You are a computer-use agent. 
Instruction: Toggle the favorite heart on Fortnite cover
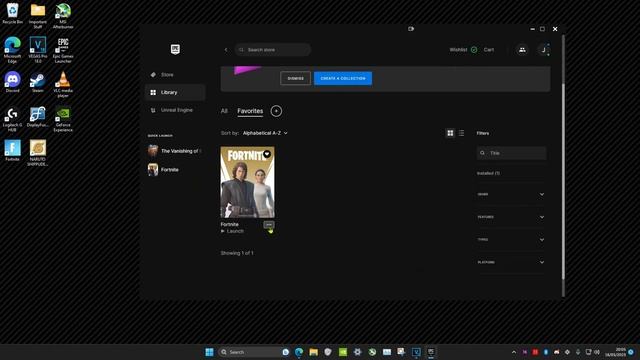(267, 154)
